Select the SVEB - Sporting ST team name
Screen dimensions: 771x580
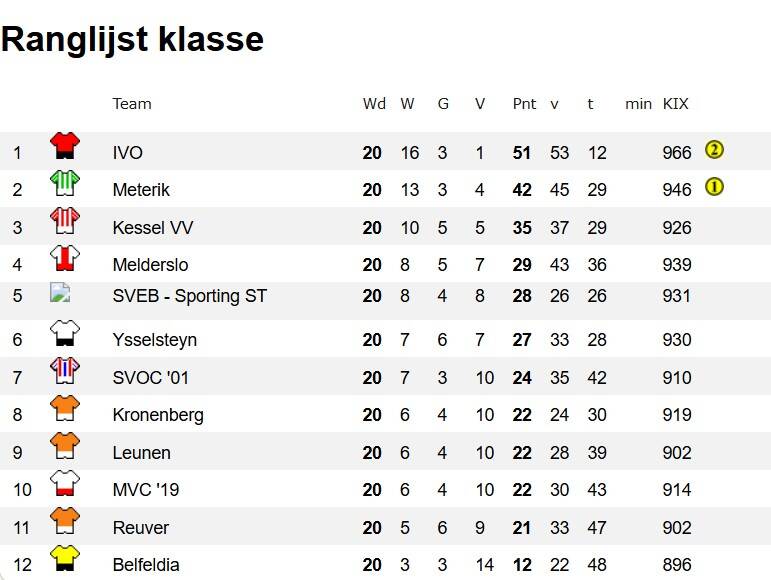tap(190, 296)
